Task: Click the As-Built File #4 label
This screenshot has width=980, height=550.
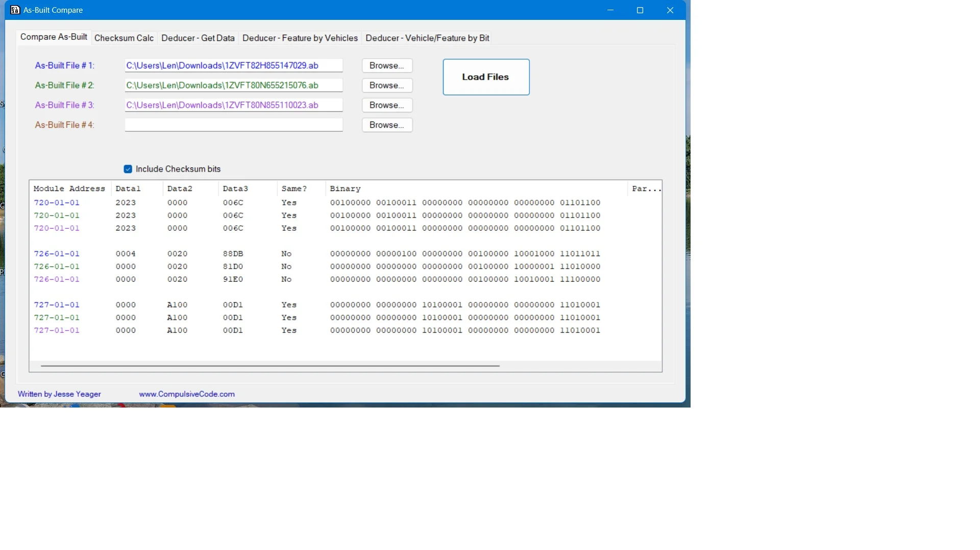Action: point(65,125)
